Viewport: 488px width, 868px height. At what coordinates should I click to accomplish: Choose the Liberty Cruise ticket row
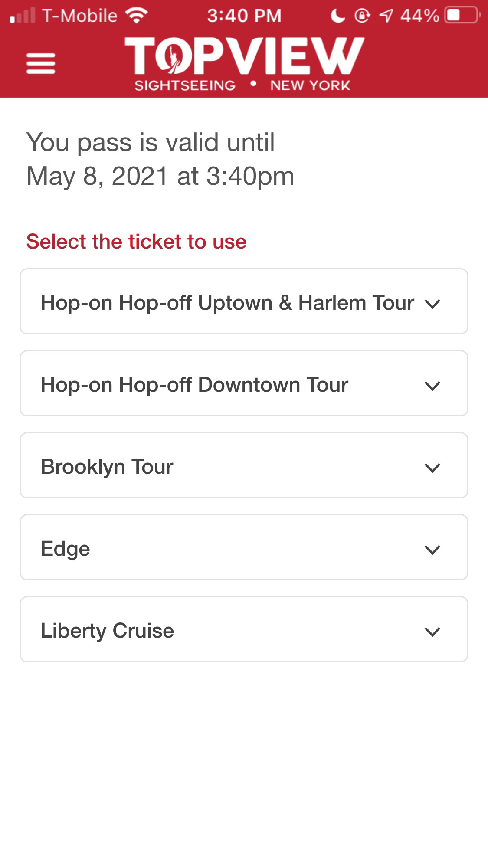click(244, 629)
